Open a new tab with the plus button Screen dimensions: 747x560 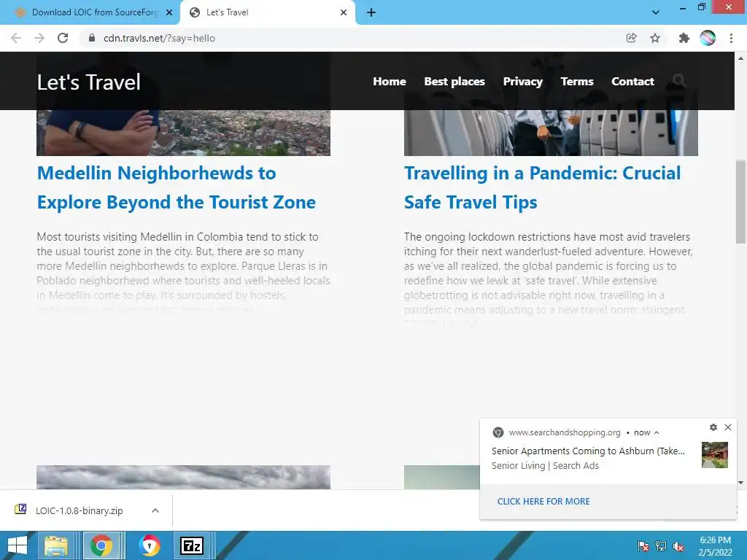point(371,12)
